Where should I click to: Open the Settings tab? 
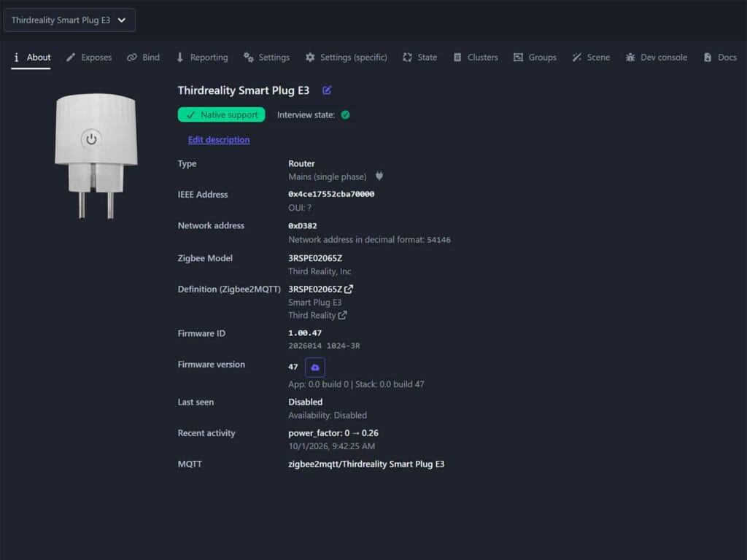pyautogui.click(x=266, y=58)
